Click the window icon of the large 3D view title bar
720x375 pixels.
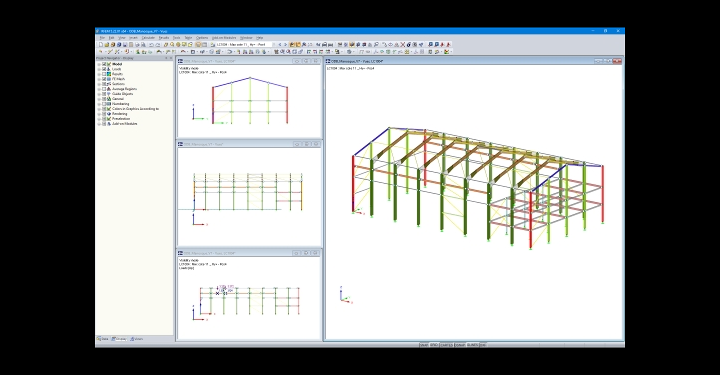(328, 61)
